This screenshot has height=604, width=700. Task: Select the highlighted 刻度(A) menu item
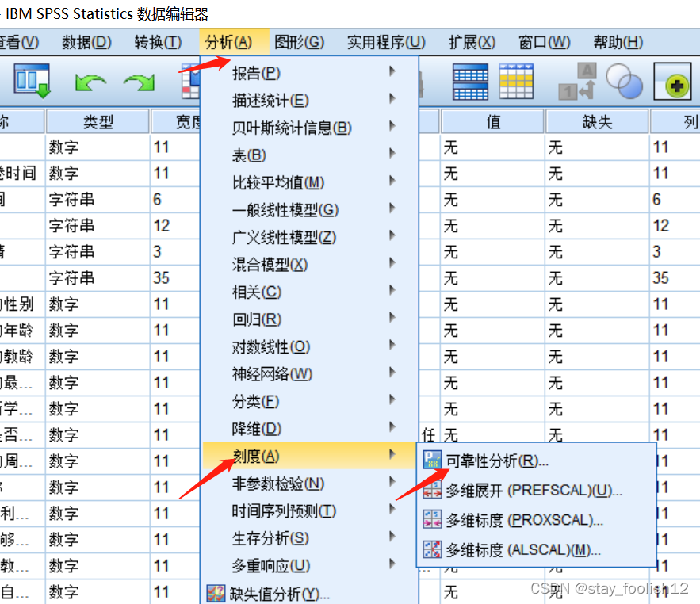pos(309,456)
